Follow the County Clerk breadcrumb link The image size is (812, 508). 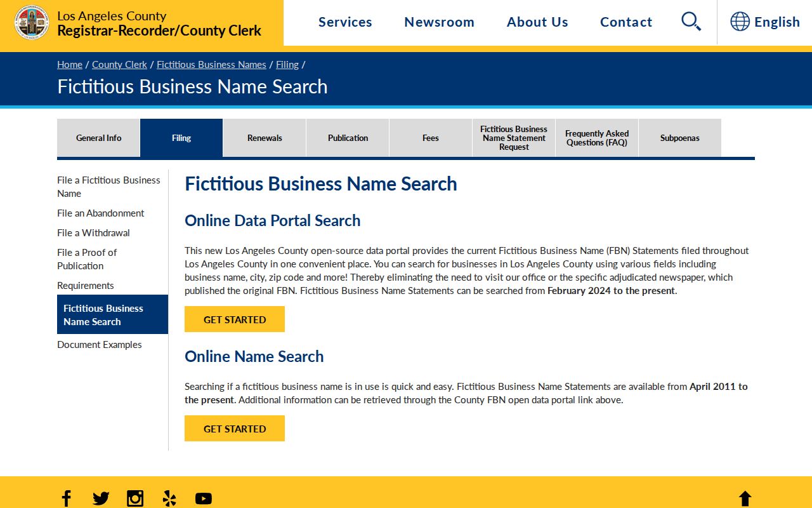click(119, 65)
